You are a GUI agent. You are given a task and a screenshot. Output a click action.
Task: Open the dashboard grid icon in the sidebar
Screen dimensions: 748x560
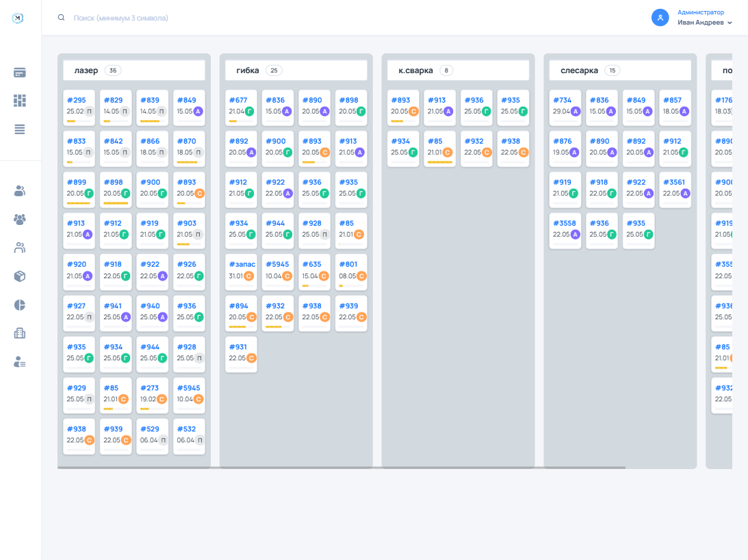20,101
